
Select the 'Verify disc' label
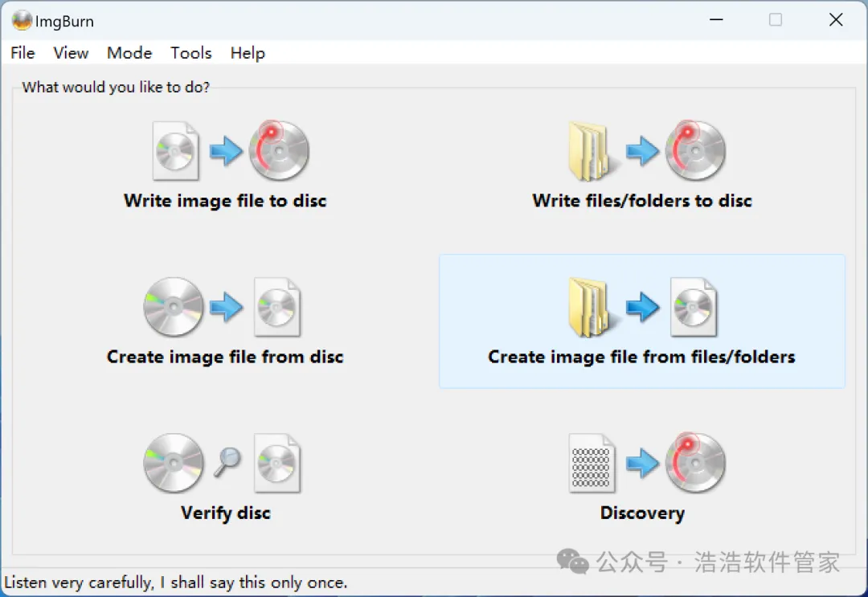pyautogui.click(x=226, y=513)
